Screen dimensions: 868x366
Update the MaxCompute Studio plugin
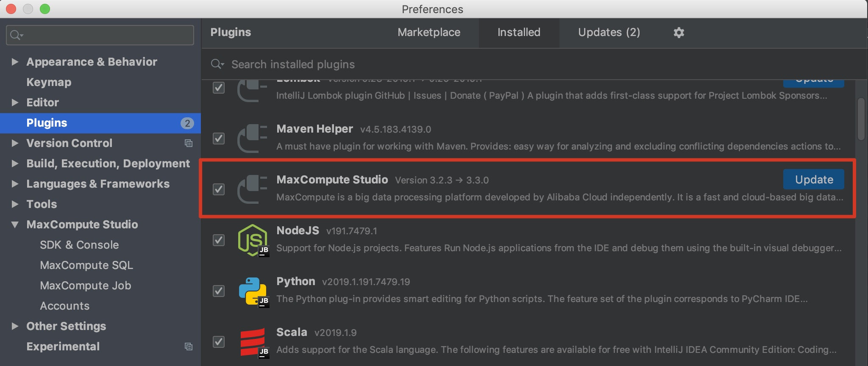coord(813,180)
